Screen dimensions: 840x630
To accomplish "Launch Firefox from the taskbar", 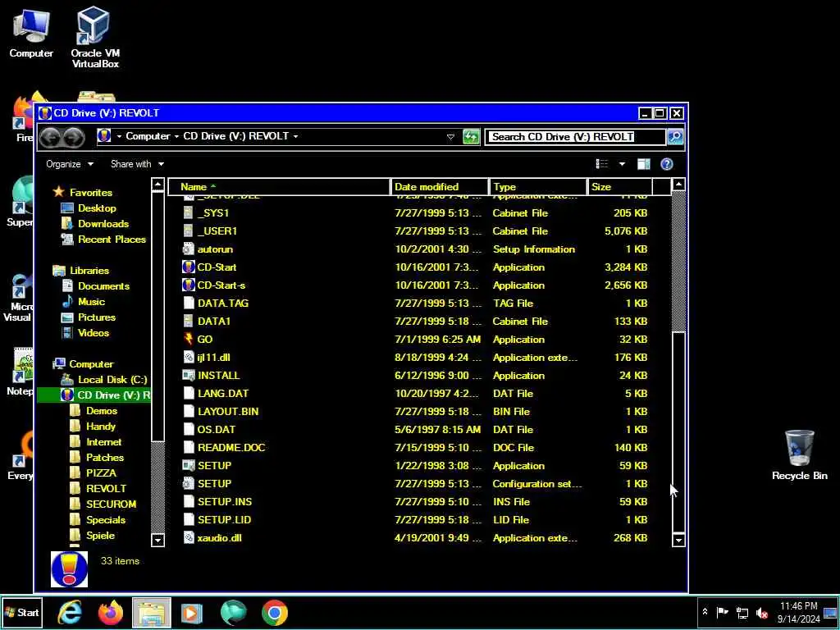I will (x=111, y=612).
